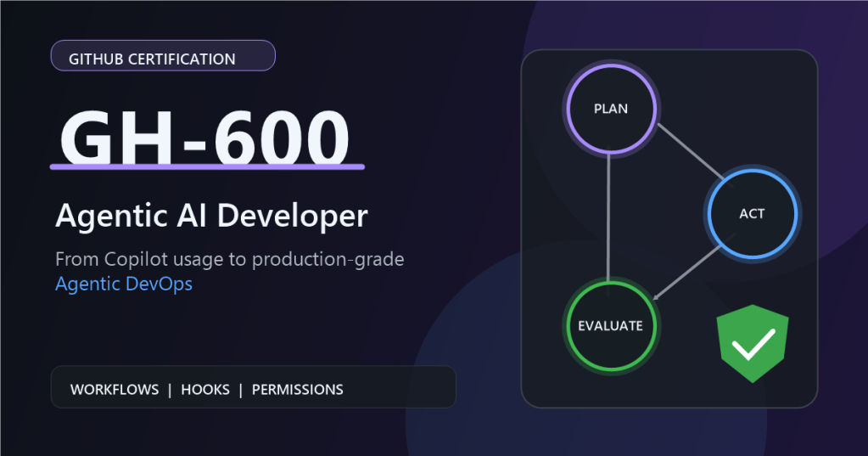Click the HOOKS label

tap(205, 390)
